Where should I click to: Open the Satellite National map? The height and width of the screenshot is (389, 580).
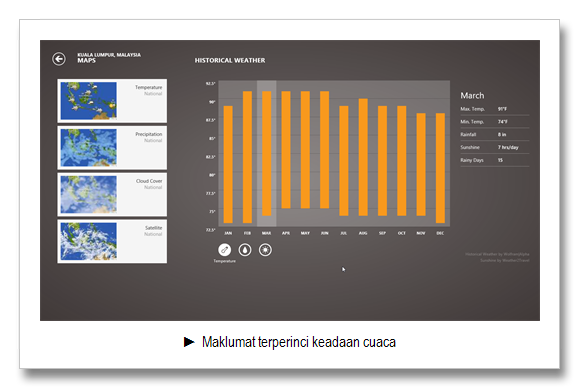coord(112,241)
